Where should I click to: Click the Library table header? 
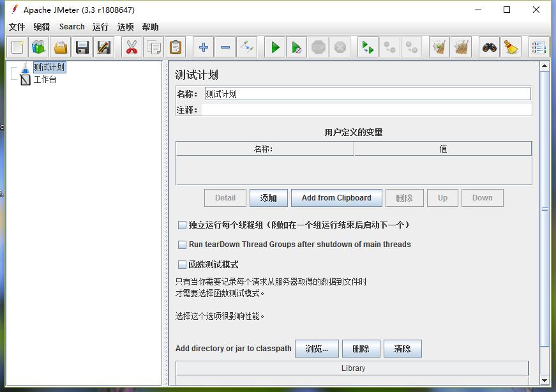(352, 368)
